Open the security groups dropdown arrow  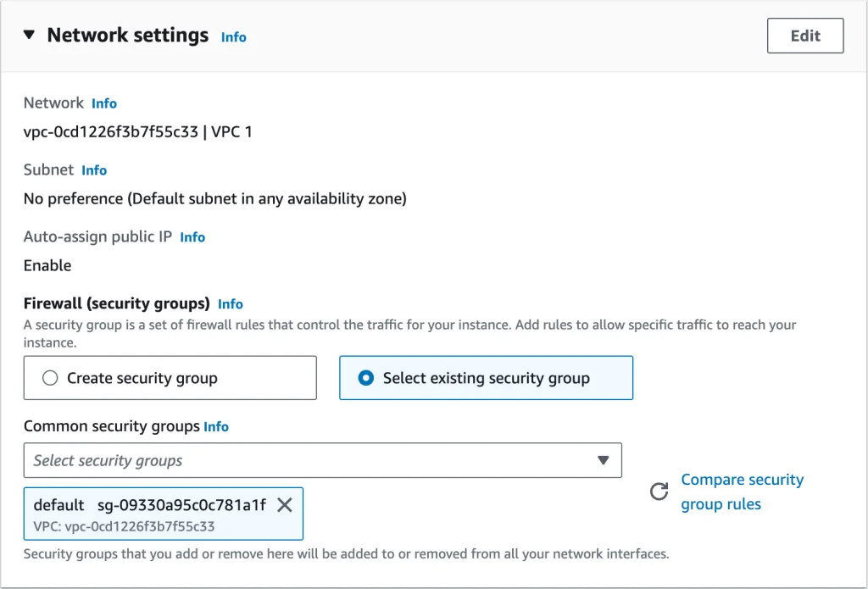point(603,460)
